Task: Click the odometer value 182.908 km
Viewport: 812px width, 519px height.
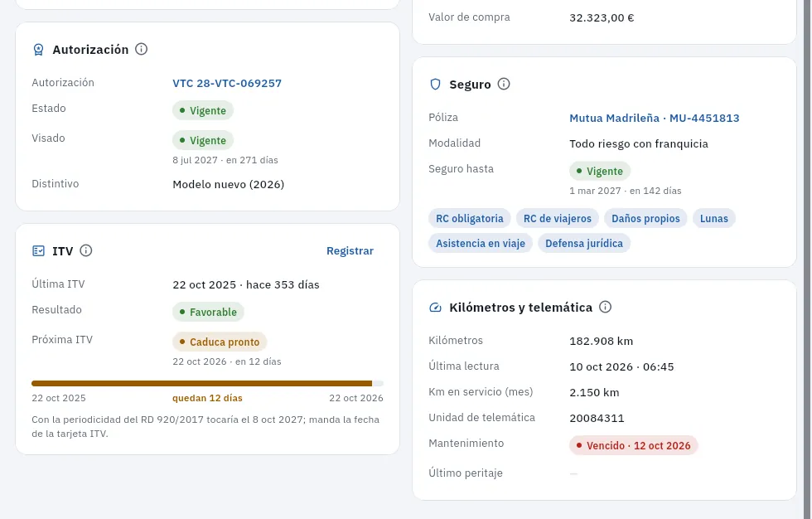Action: 602,342
